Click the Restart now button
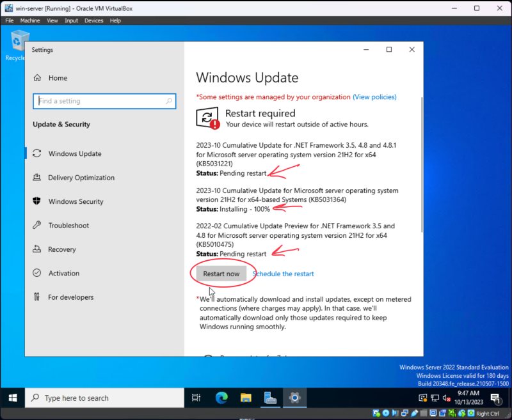The width and height of the screenshot is (512, 420). (221, 274)
